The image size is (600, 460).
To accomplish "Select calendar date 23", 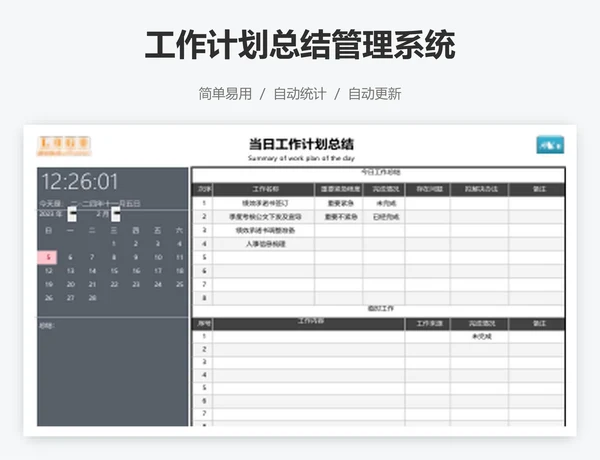I will pyautogui.click(x=136, y=284).
